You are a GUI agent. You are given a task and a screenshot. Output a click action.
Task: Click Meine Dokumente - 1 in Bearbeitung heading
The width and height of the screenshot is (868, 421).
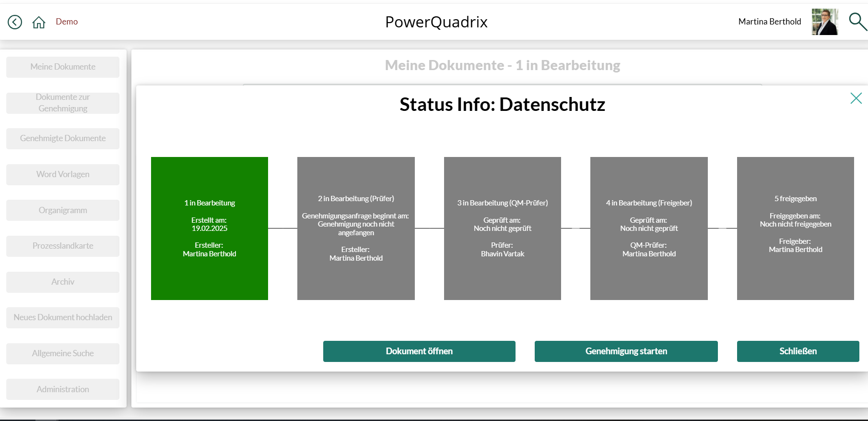503,65
